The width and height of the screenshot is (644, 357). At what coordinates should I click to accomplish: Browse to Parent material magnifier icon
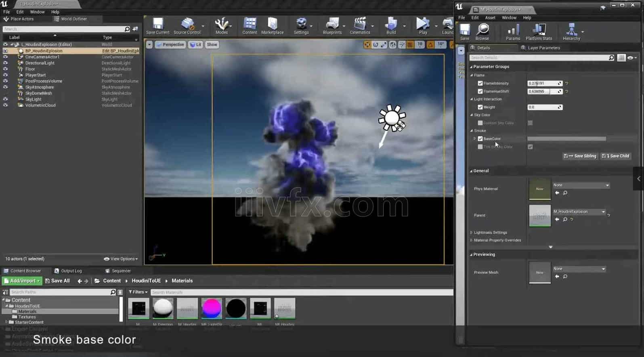(x=565, y=219)
